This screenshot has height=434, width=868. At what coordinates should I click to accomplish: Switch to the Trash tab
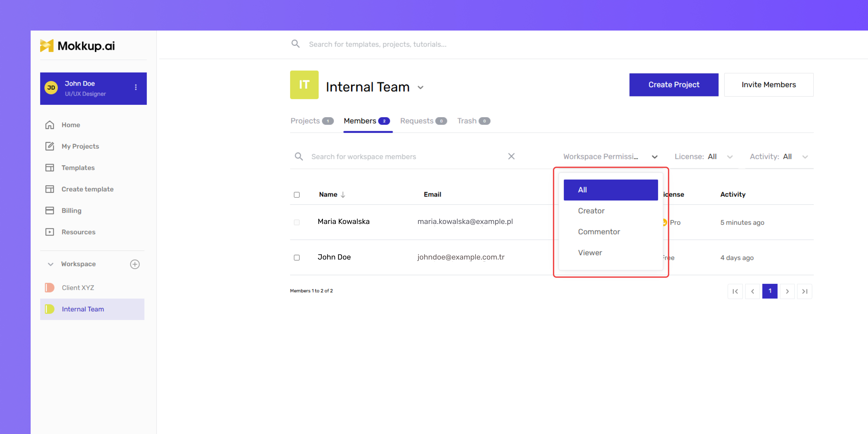(x=473, y=121)
